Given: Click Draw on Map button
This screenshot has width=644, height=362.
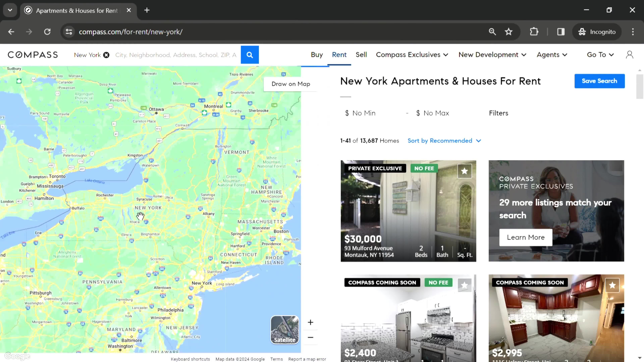Looking at the screenshot, I should click(290, 84).
